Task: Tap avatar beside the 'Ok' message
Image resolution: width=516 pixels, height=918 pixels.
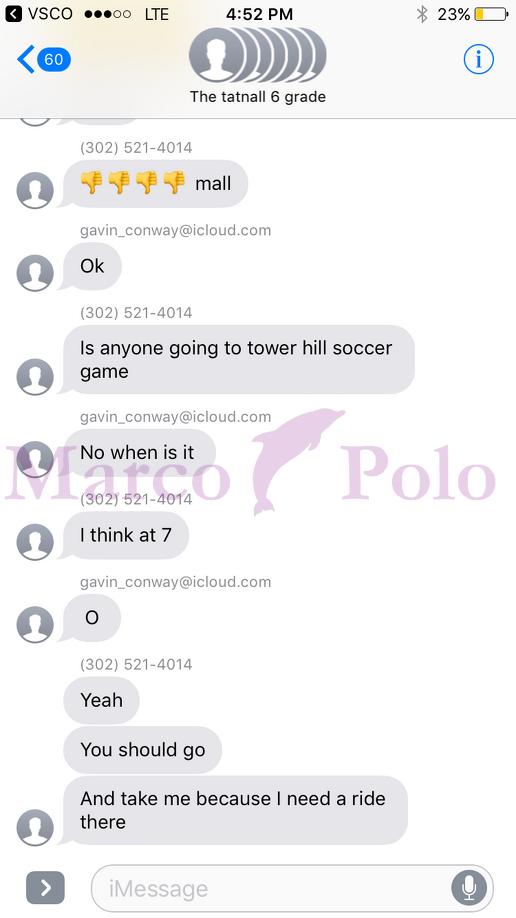Action: (x=35, y=273)
